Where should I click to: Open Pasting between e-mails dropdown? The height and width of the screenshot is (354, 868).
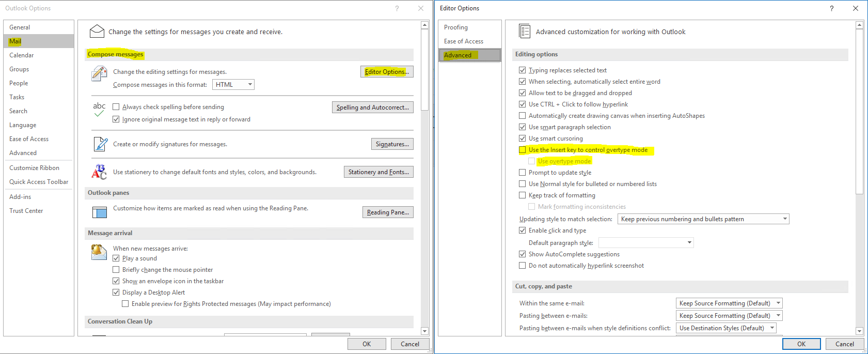click(x=729, y=316)
